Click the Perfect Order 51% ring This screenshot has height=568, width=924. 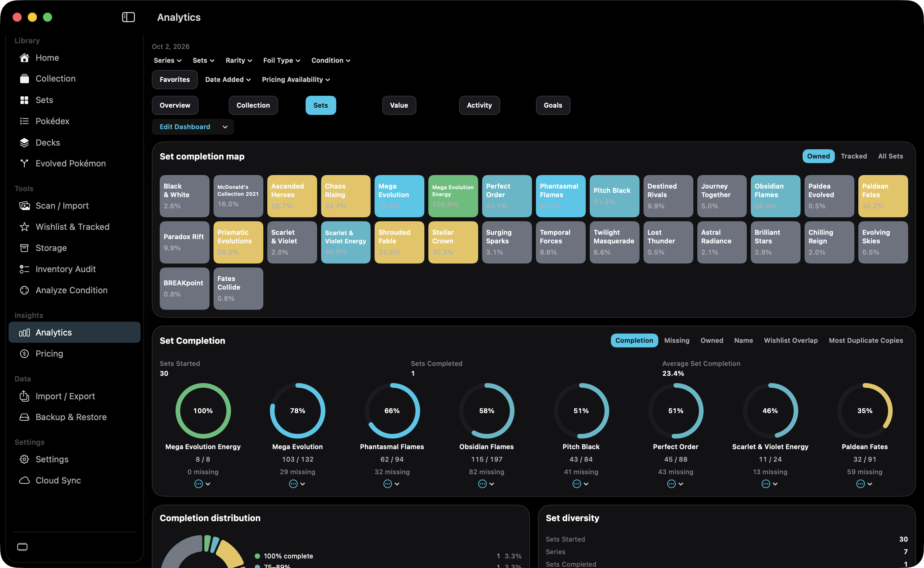[676, 410]
